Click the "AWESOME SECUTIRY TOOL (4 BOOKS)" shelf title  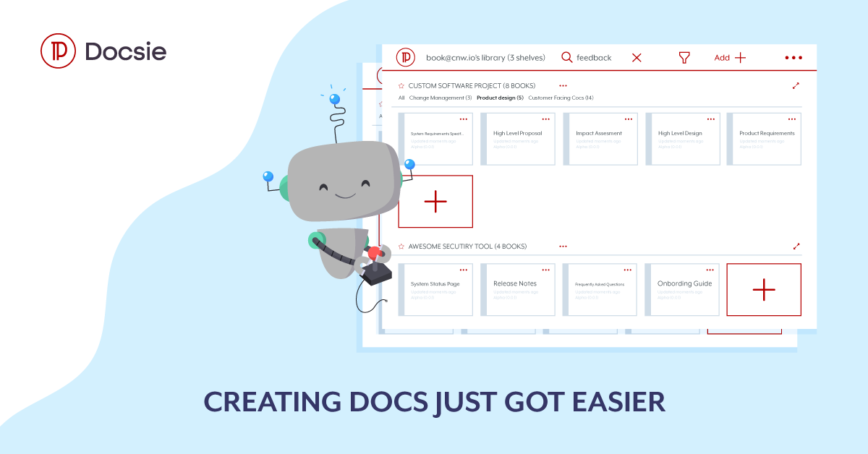(467, 247)
